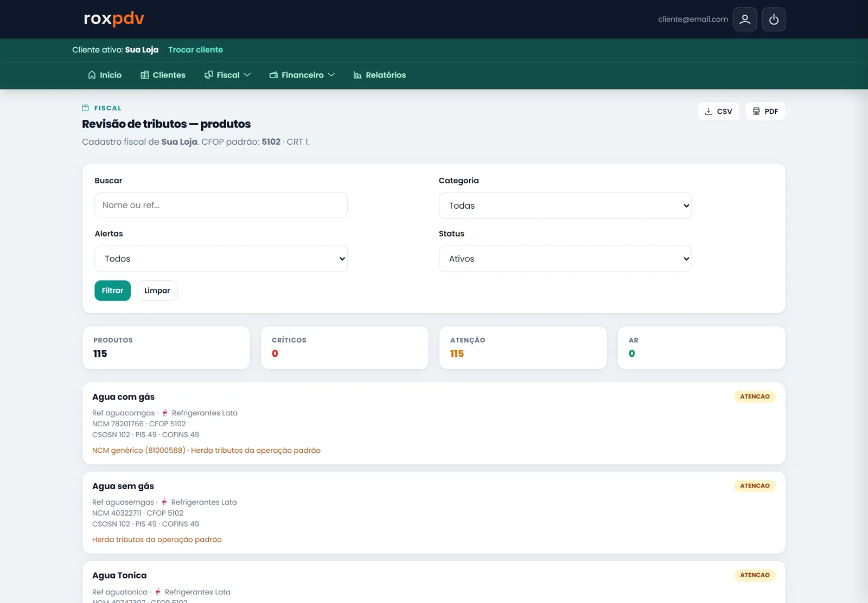Click the Agua sem gás product title
868x603 pixels.
[123, 486]
